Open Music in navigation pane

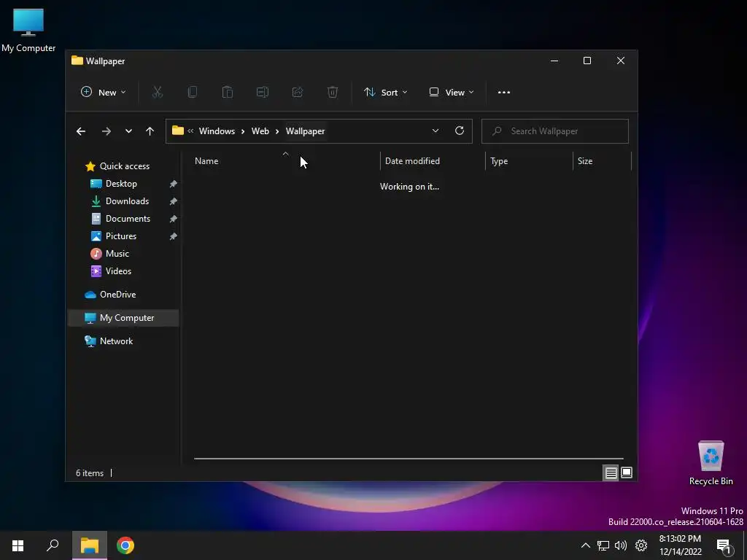[x=117, y=254]
